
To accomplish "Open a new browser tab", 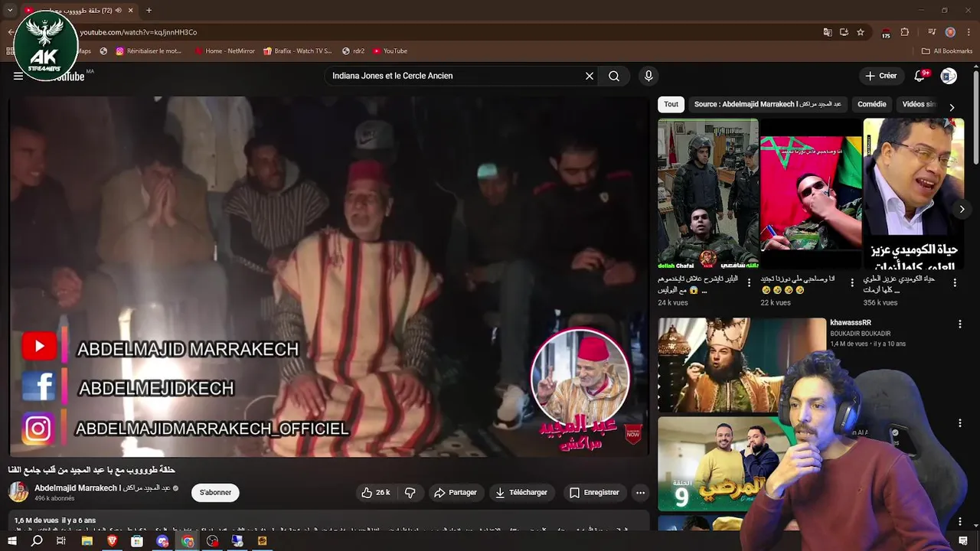I will point(149,11).
